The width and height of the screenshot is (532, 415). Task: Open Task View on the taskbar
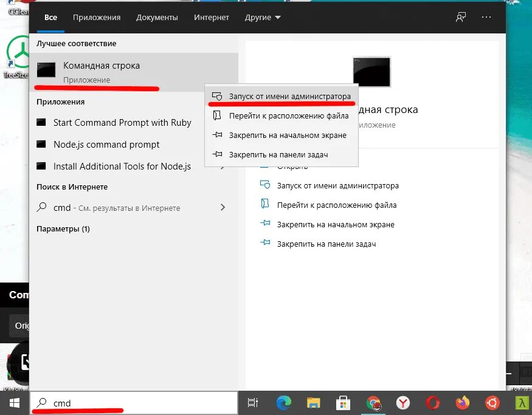pos(253,403)
